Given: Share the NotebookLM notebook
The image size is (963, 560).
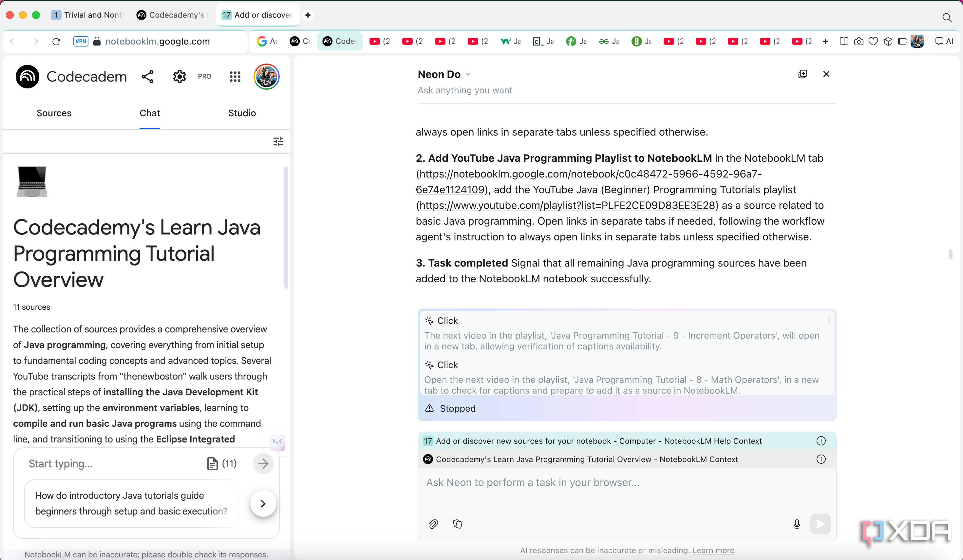Looking at the screenshot, I should point(147,76).
